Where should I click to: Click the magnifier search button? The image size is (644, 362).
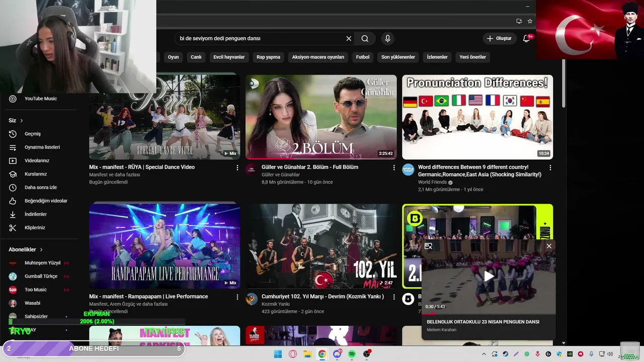365,39
